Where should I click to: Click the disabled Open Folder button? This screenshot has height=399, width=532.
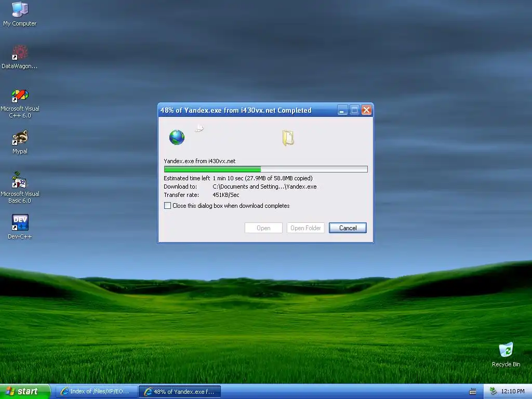click(305, 228)
